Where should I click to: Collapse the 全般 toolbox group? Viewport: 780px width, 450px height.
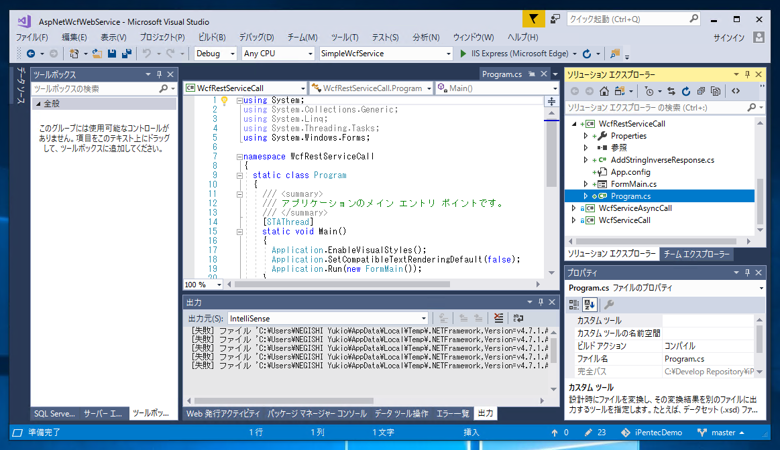38,104
